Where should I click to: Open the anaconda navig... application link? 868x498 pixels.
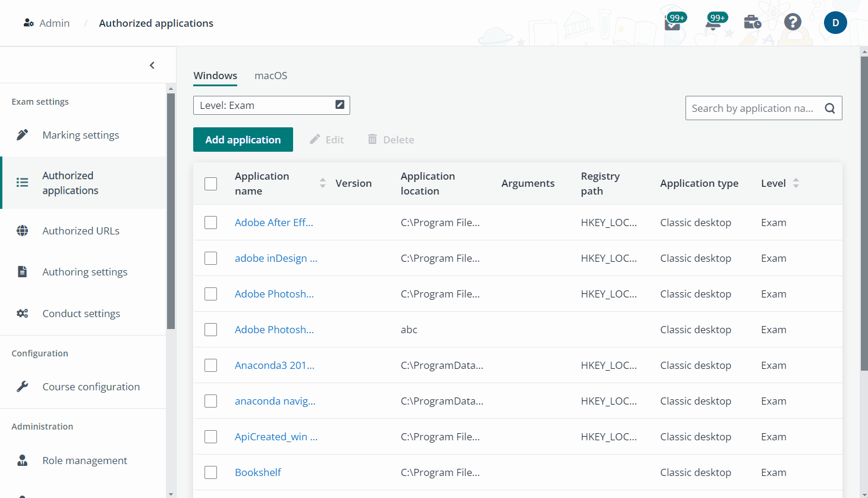275,401
